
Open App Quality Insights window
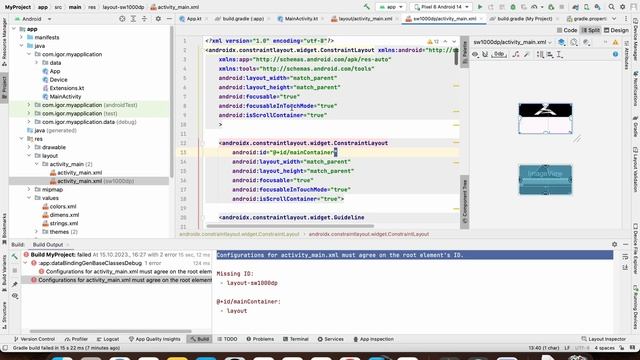(154, 339)
